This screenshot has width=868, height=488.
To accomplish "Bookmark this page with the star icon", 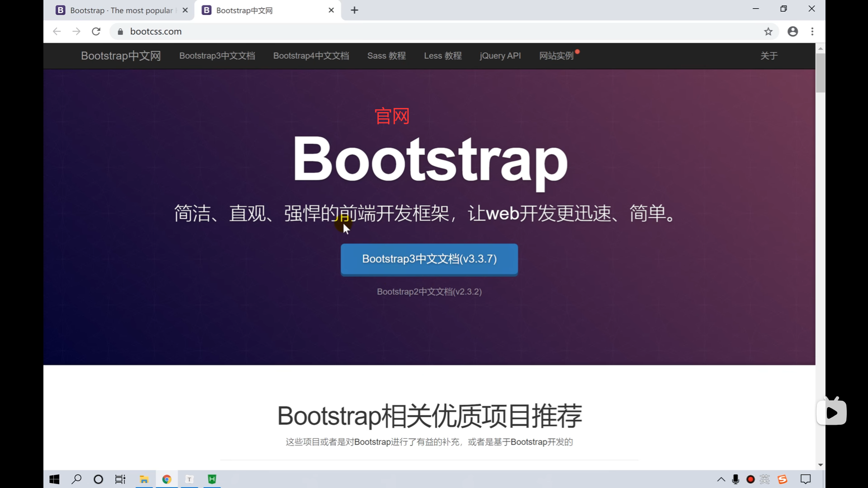I will tap(768, 32).
